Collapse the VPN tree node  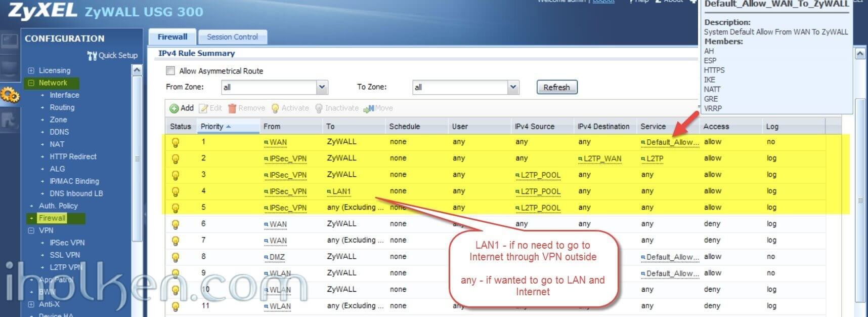[31, 230]
